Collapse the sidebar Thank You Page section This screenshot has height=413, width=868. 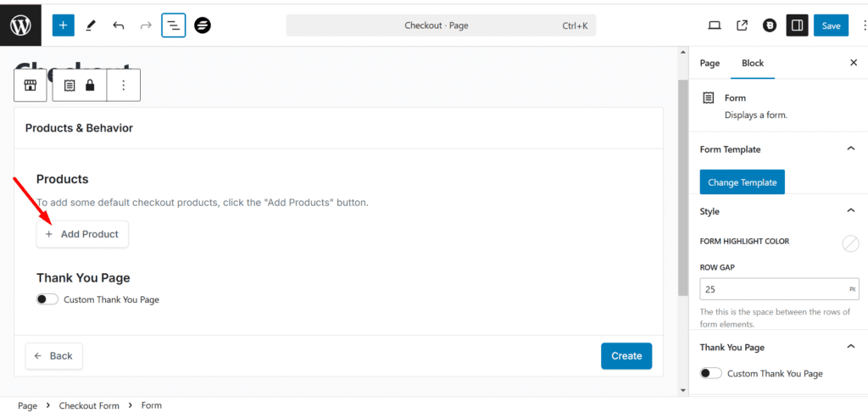851,347
